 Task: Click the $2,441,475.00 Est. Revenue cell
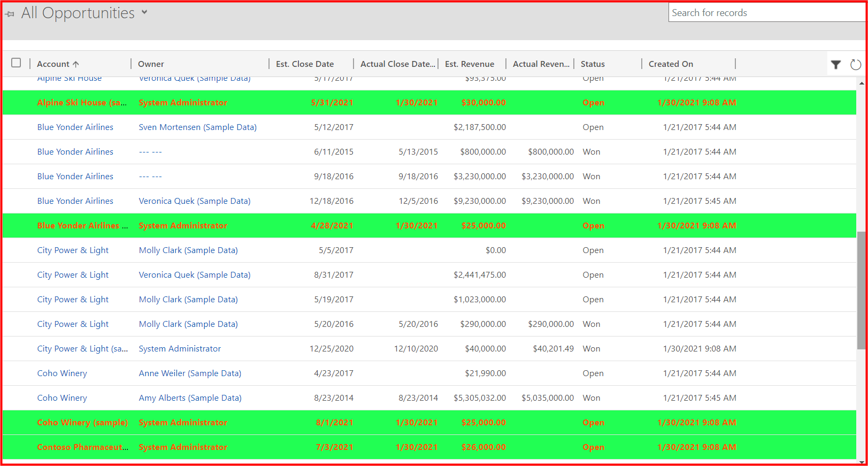[x=480, y=274]
